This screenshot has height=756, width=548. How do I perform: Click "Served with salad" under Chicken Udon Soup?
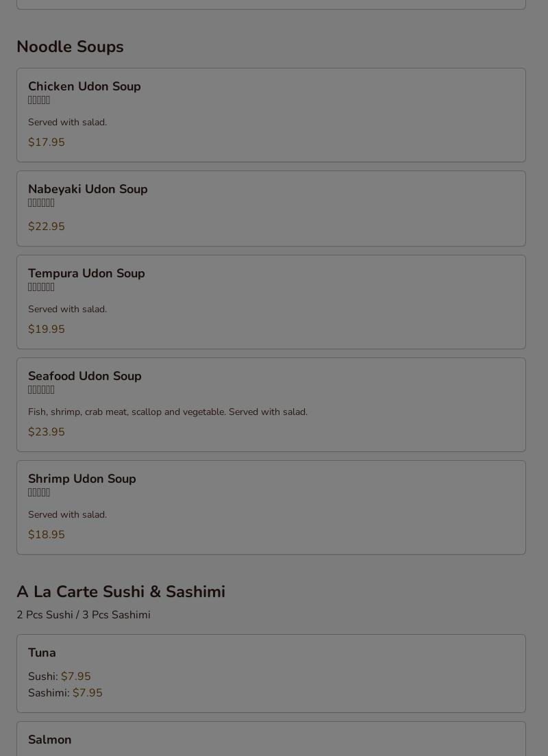[x=67, y=123]
